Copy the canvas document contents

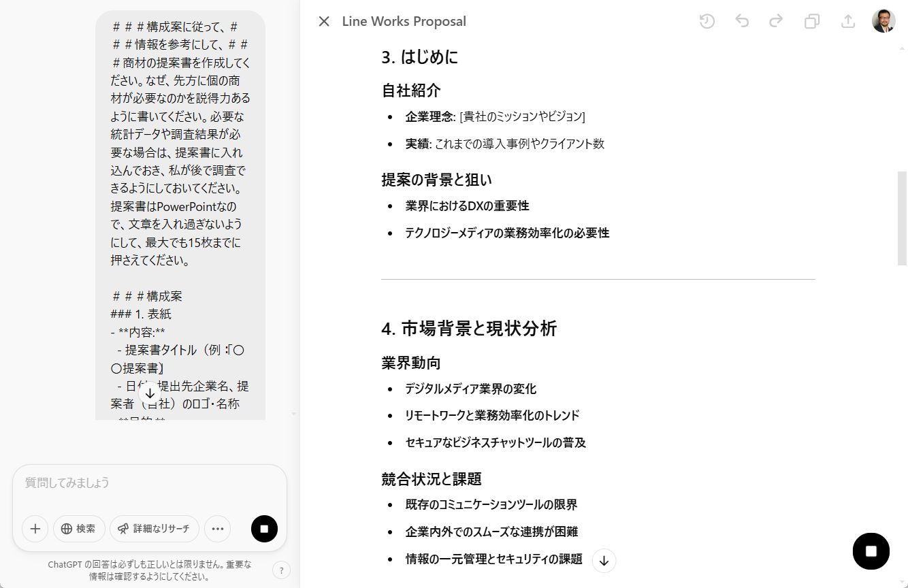point(812,21)
